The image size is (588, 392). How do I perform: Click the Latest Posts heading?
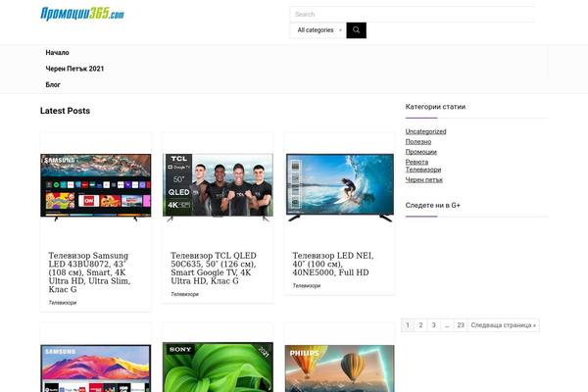point(65,111)
